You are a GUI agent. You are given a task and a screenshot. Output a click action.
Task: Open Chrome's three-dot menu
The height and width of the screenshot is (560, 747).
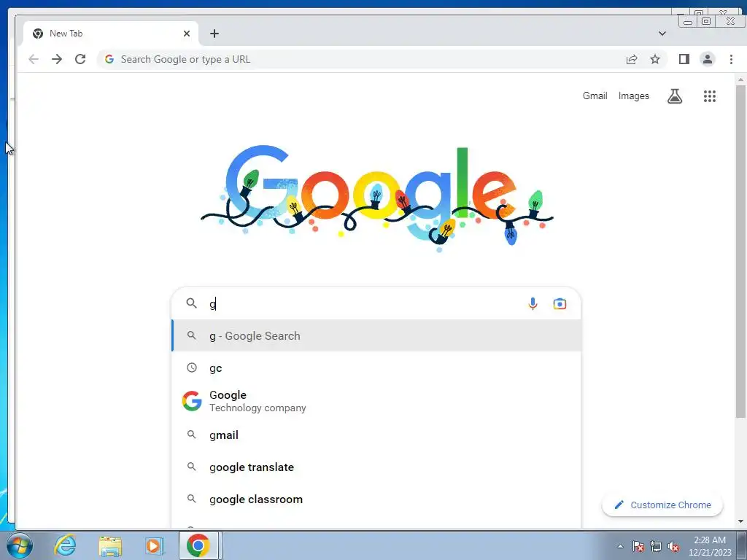[731, 59]
